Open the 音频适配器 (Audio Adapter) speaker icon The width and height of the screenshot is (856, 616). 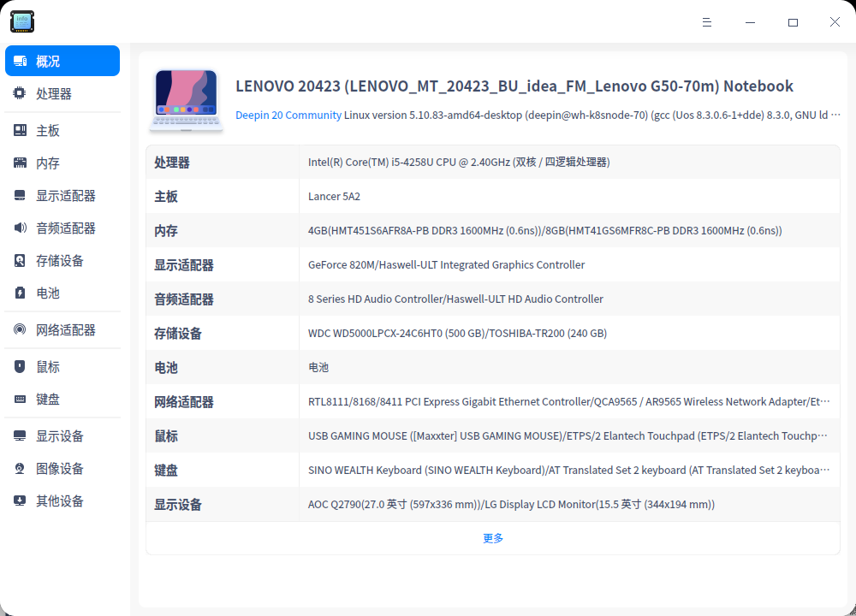point(19,228)
